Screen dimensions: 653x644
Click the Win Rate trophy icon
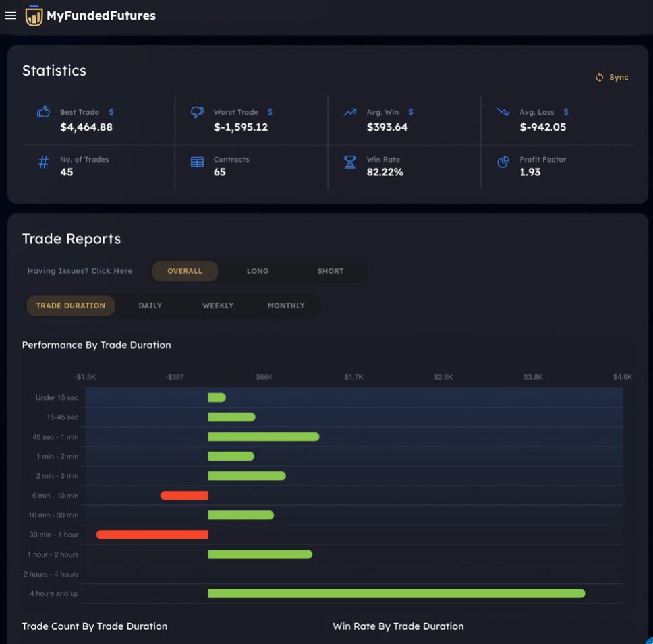pos(349,163)
